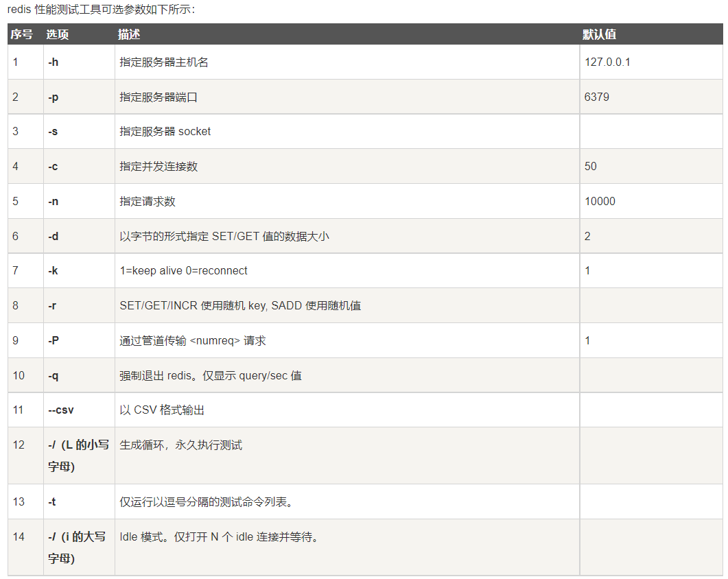
Task: Click the '默认值' column header
Action: [599, 34]
